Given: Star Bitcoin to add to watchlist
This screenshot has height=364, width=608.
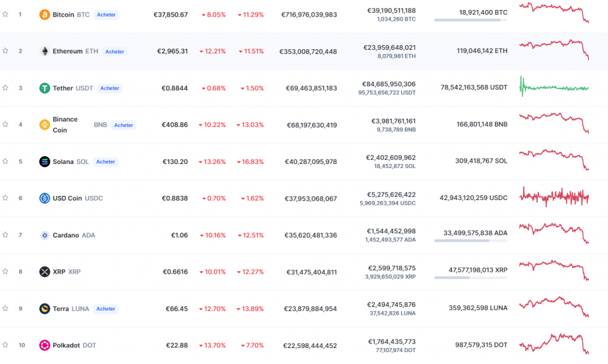Looking at the screenshot, I should point(5,14).
